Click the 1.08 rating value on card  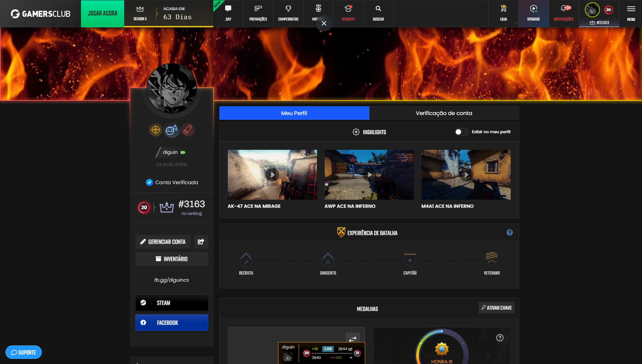pyautogui.click(x=328, y=349)
